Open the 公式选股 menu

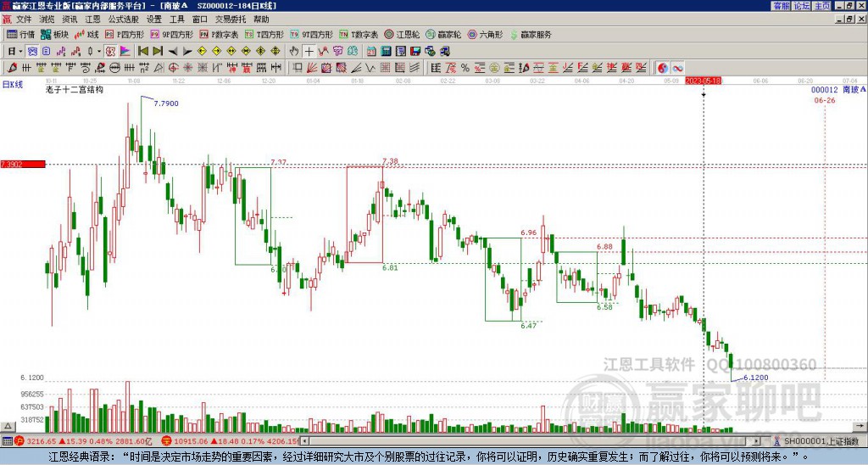(124, 20)
